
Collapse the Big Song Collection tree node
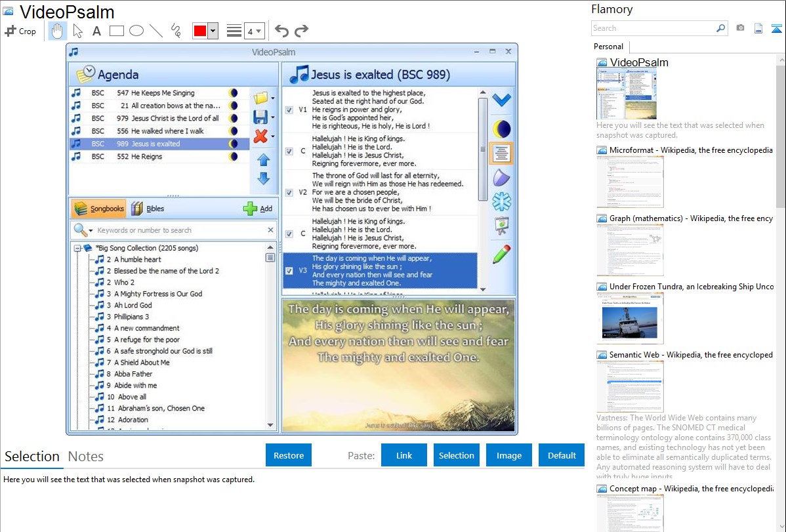[x=77, y=248]
